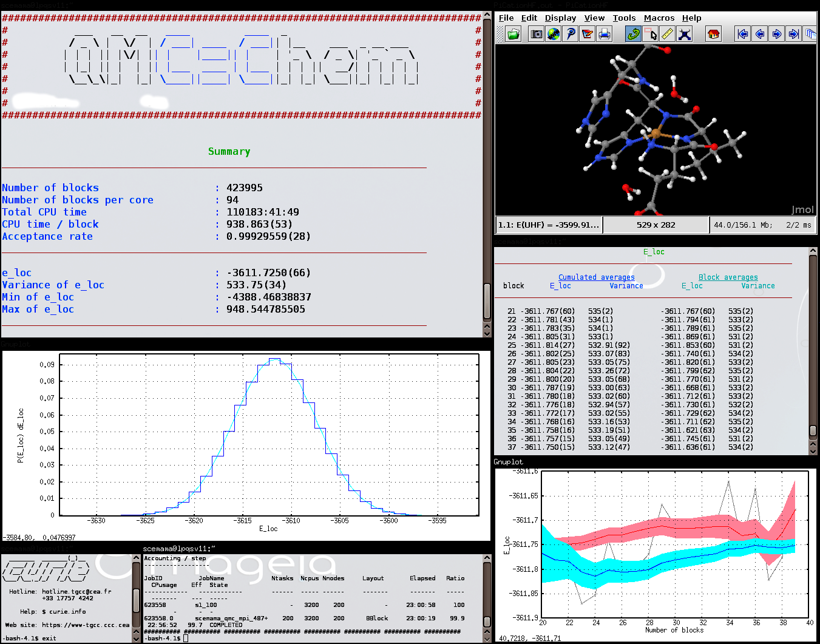Enable the select atoms cursor tool
820x644 pixels.
[x=650, y=34]
